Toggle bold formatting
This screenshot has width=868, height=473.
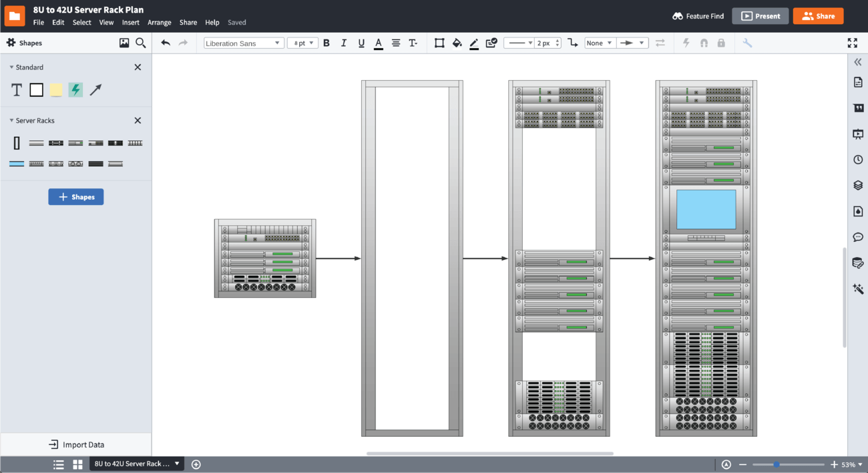click(x=327, y=43)
